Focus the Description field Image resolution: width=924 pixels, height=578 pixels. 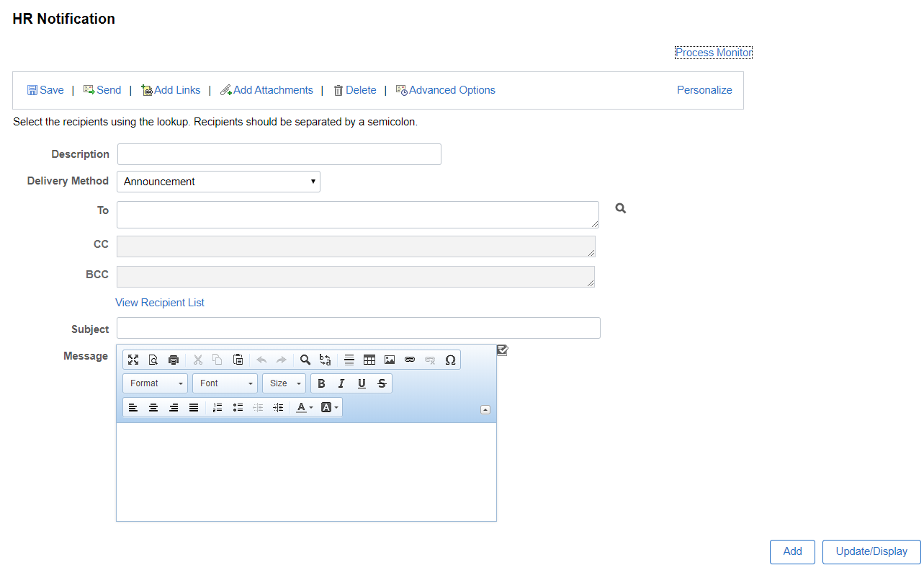click(279, 154)
